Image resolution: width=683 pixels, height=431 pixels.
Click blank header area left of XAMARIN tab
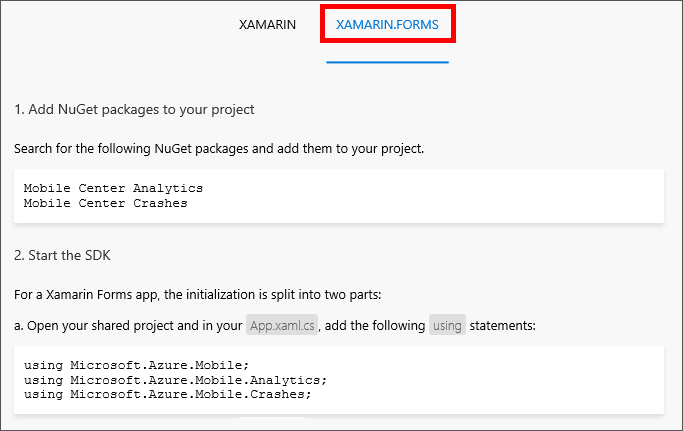pos(110,25)
